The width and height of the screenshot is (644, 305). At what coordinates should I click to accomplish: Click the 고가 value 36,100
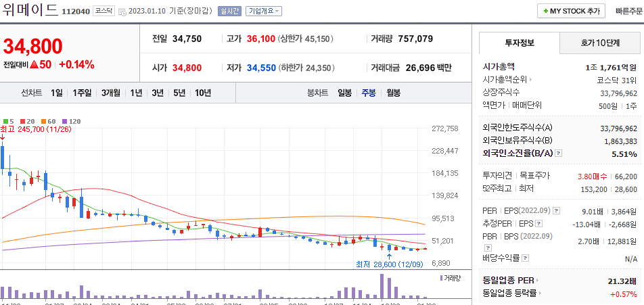[x=261, y=39]
